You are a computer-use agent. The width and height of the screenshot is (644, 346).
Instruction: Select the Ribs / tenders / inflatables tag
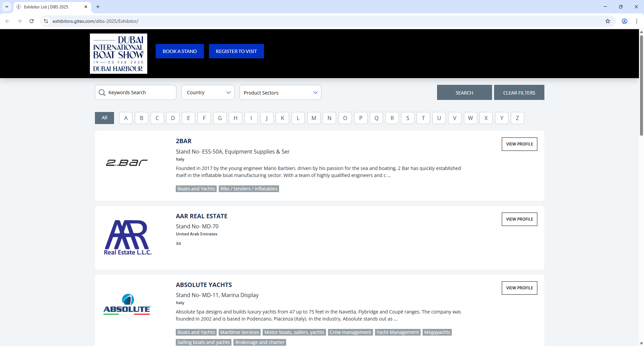(249, 188)
